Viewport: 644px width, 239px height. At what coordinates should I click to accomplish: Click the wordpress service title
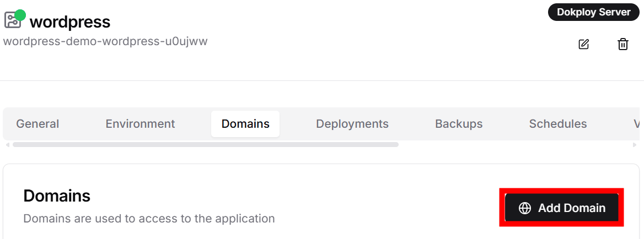click(70, 22)
